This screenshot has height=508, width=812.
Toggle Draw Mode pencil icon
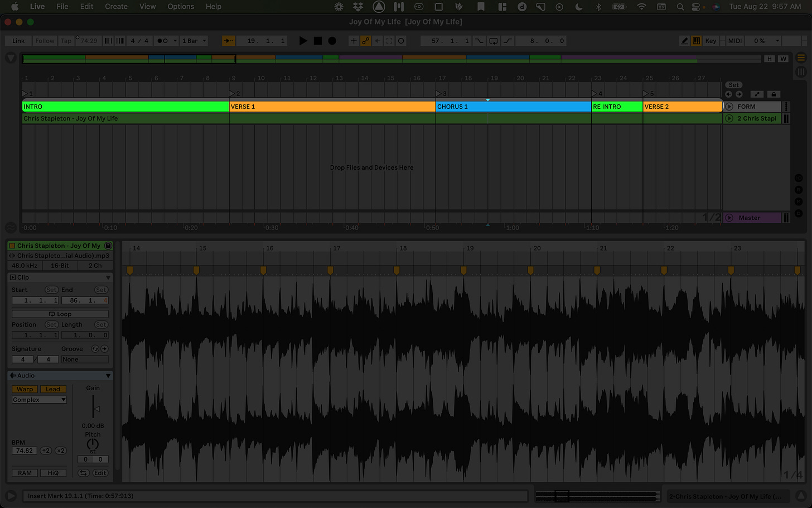(685, 41)
